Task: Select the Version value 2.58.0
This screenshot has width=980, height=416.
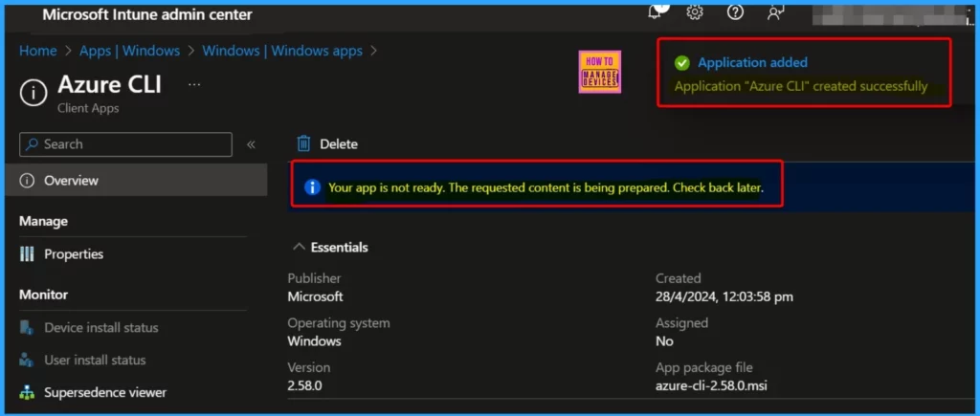Action: coord(304,385)
